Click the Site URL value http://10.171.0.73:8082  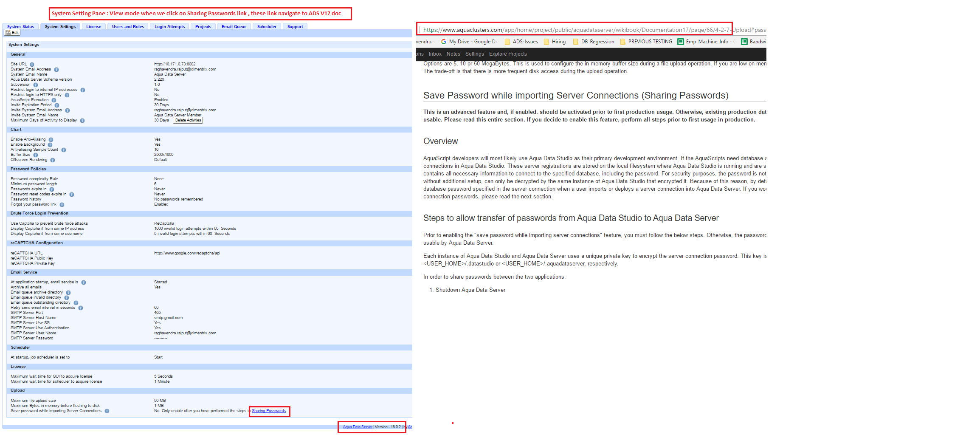pyautogui.click(x=175, y=64)
